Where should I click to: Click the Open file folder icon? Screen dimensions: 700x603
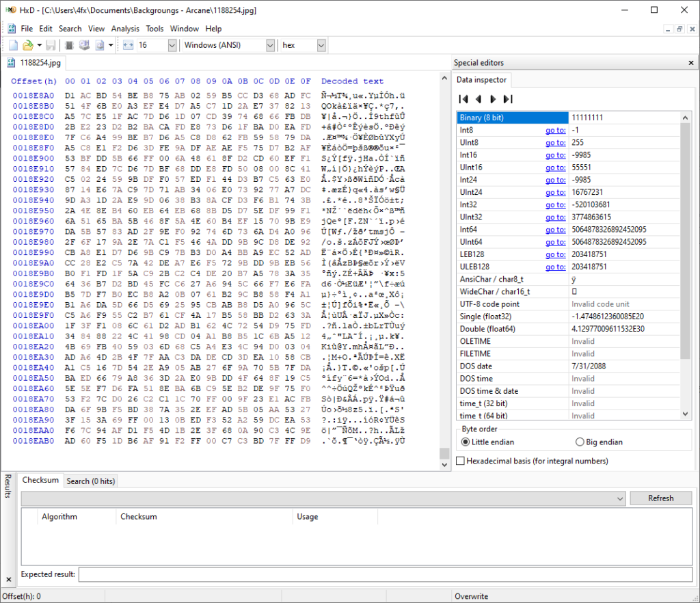tap(28, 45)
